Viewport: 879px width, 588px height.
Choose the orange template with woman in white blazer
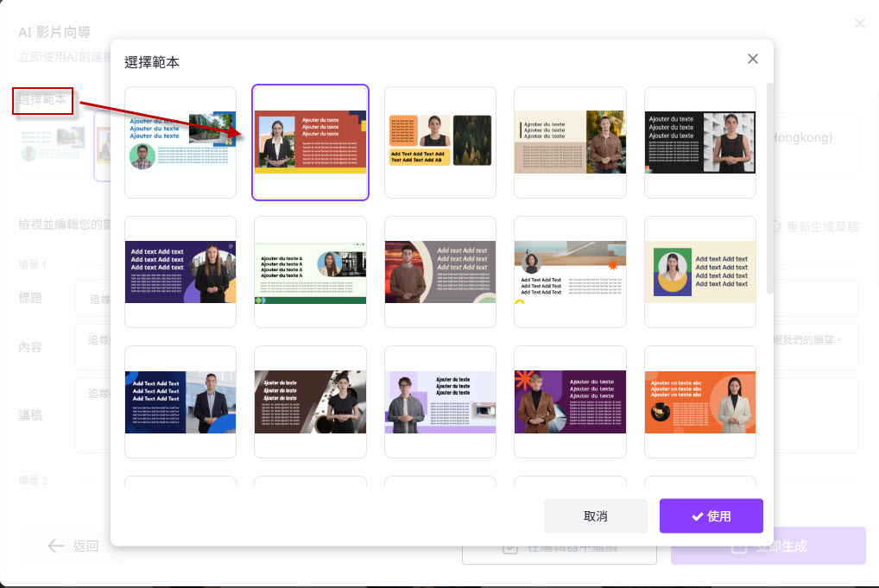700,401
